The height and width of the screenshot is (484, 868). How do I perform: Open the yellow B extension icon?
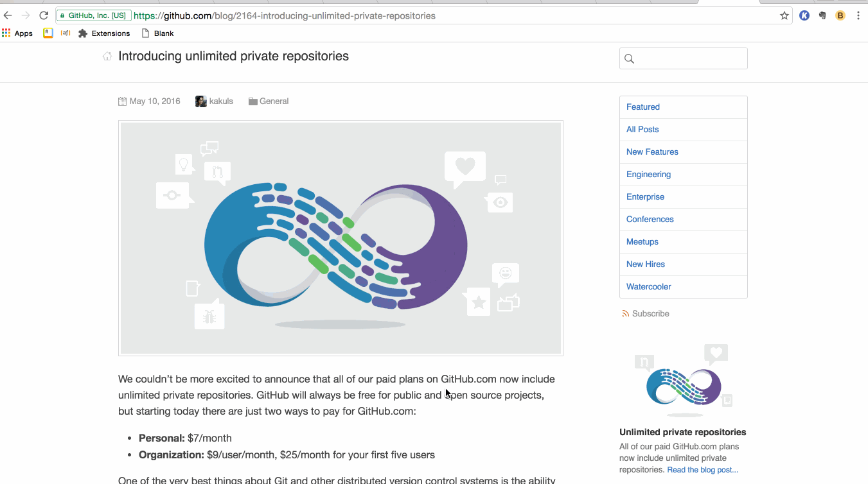[x=840, y=15]
